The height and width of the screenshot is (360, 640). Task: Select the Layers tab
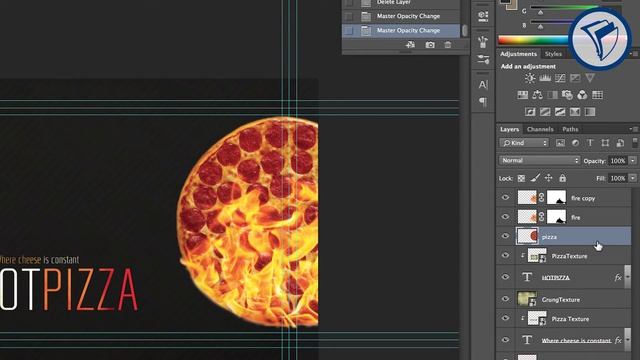tap(509, 129)
